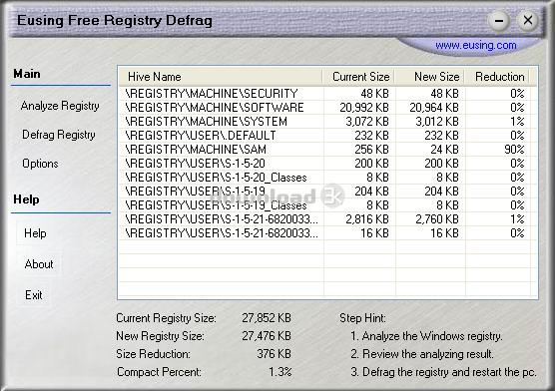The image size is (555, 392).
Task: Exit the application via sidebar
Action: [34, 294]
